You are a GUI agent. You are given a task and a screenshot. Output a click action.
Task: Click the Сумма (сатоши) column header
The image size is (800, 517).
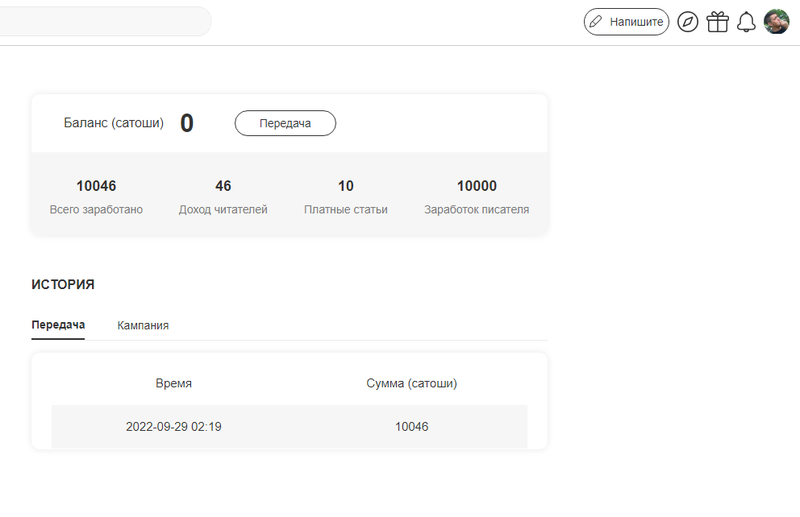(411, 383)
